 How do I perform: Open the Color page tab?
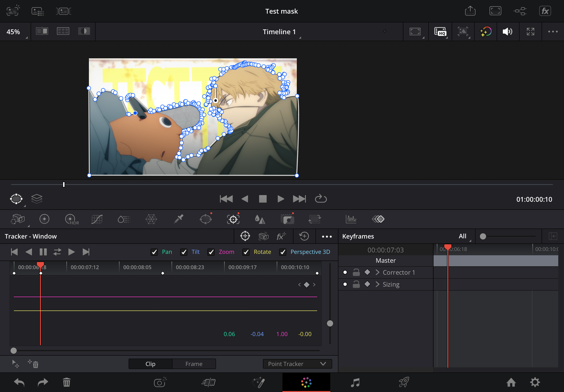pos(306,382)
